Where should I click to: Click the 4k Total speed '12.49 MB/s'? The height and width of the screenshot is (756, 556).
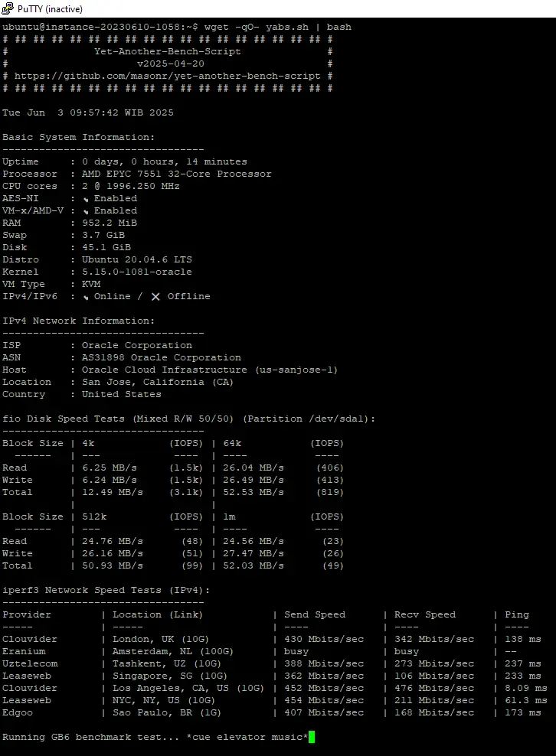(x=113, y=492)
